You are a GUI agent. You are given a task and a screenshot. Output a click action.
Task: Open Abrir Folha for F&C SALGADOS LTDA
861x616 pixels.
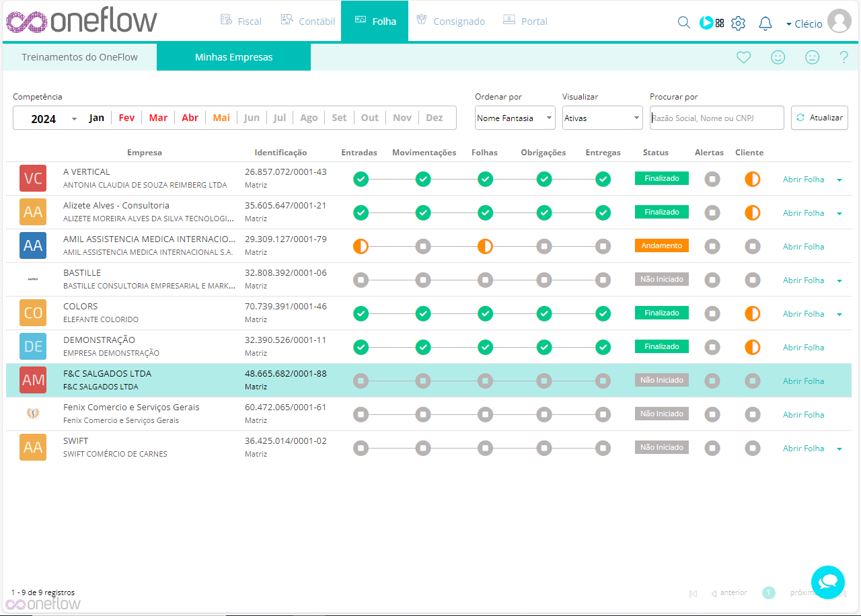pyautogui.click(x=803, y=381)
